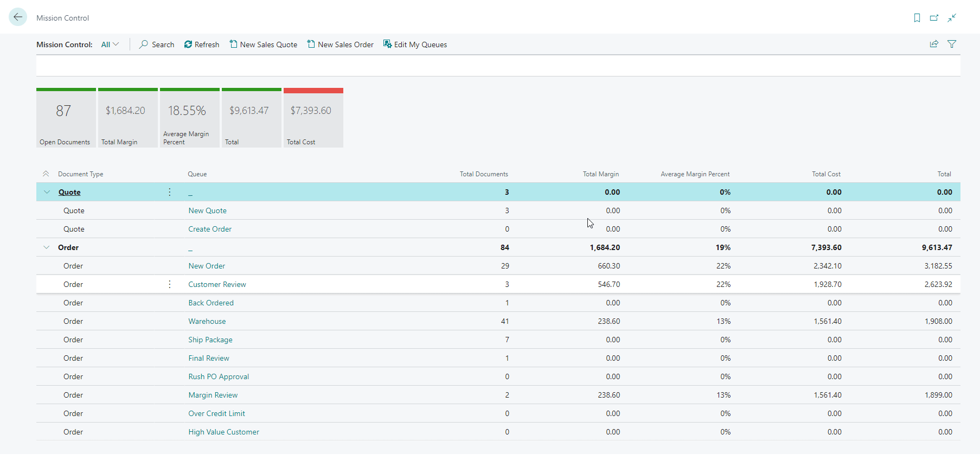Bookmark this page with the bookmark icon
The height and width of the screenshot is (460, 980).
(917, 18)
